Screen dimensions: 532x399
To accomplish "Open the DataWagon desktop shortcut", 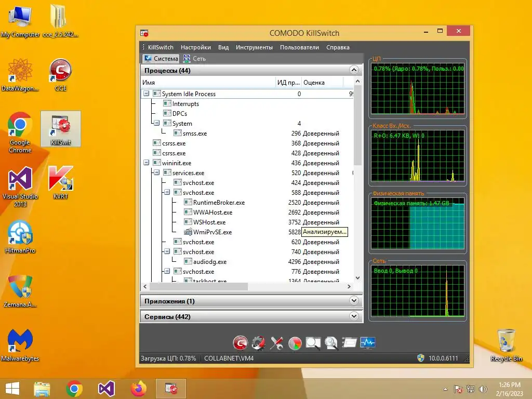I will (x=20, y=75).
